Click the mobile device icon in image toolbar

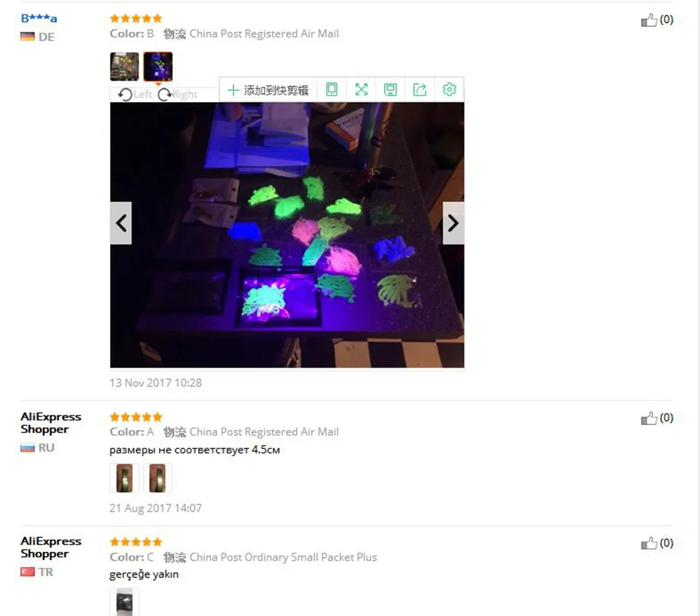(332, 90)
